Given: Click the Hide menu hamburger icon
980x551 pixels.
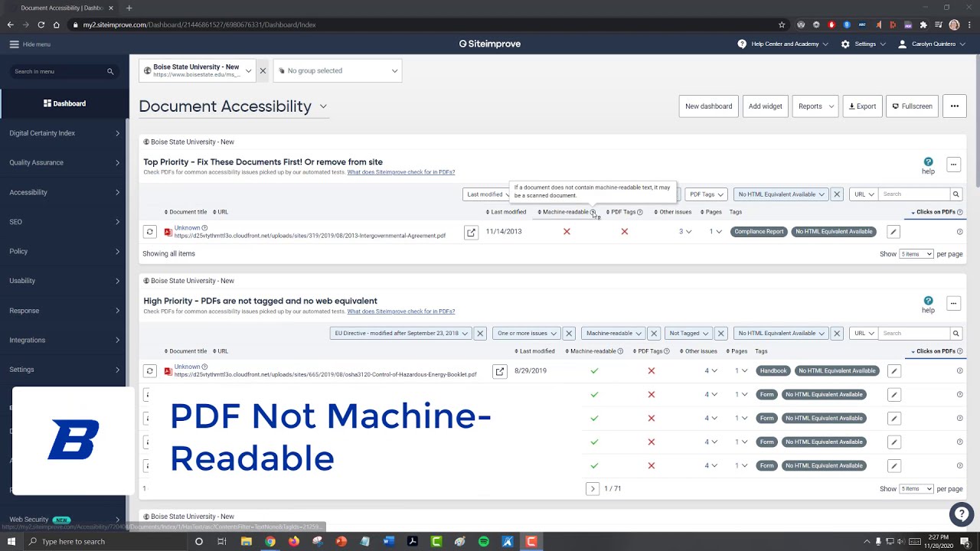Looking at the screenshot, I should [x=14, y=44].
